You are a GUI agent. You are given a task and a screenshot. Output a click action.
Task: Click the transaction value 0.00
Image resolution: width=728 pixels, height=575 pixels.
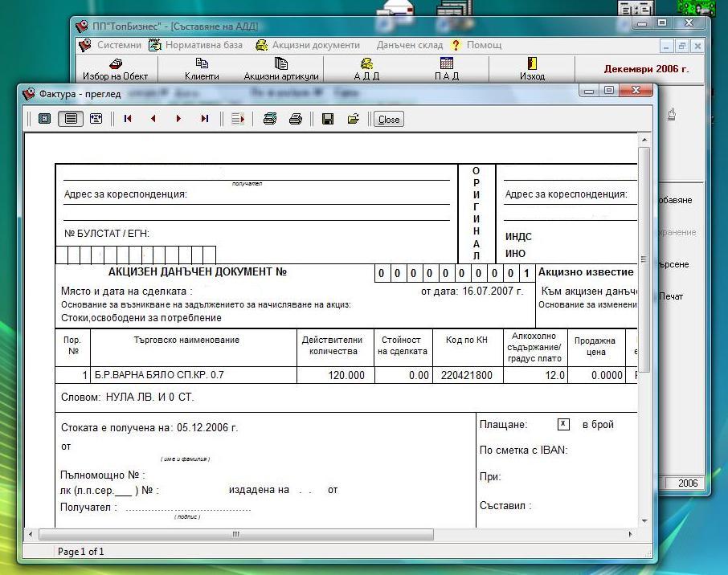(x=419, y=376)
